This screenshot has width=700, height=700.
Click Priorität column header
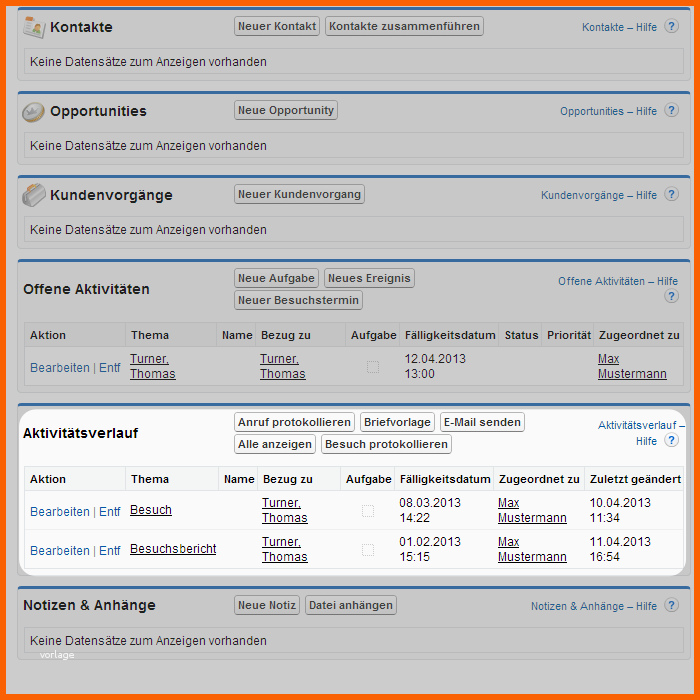tap(569, 335)
